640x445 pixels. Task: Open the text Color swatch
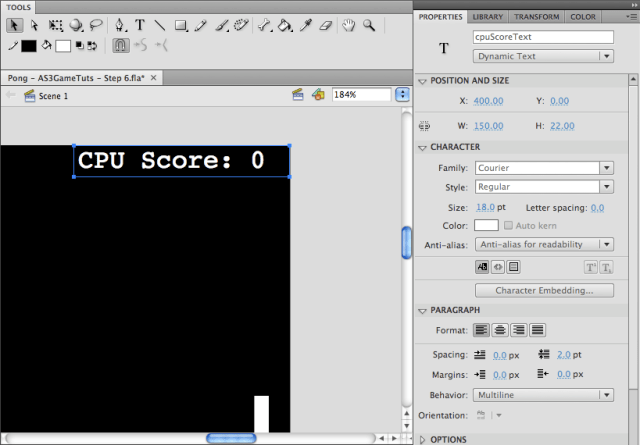point(486,226)
